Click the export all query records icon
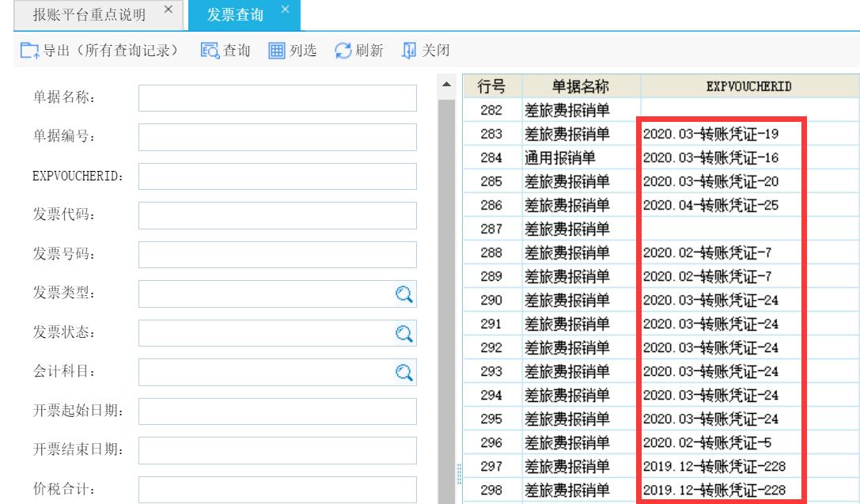Screen dimensions: 860x504 29,51
